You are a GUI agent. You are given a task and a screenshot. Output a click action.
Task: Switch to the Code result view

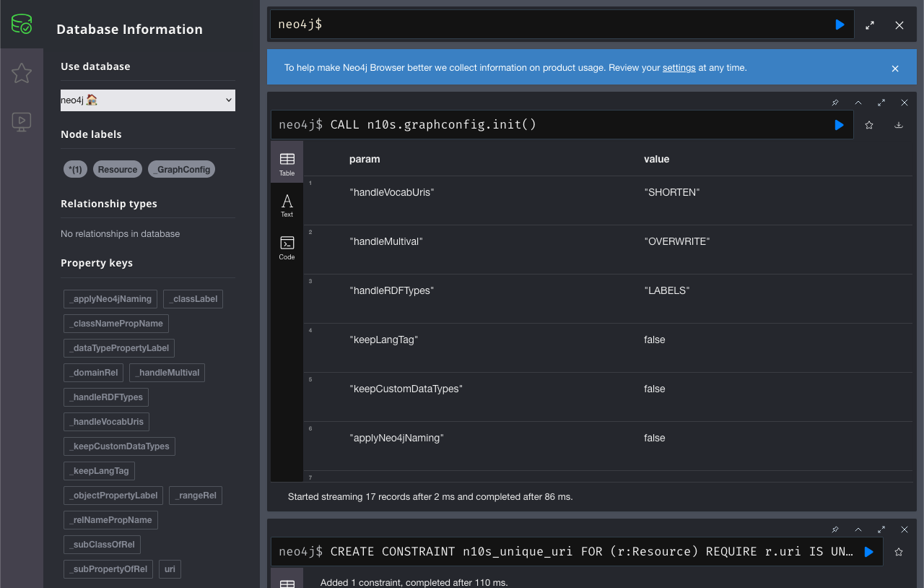point(287,247)
